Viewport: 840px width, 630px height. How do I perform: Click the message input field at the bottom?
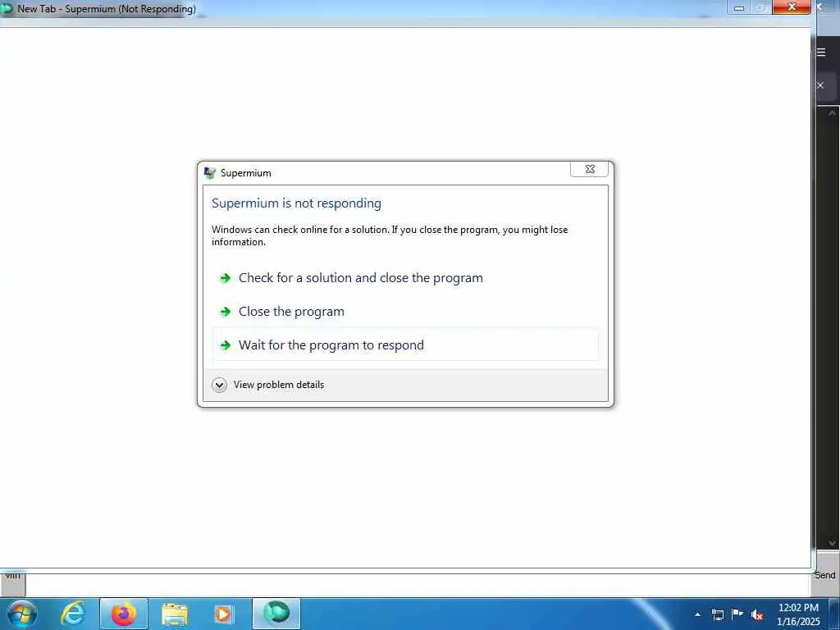tap(418, 585)
